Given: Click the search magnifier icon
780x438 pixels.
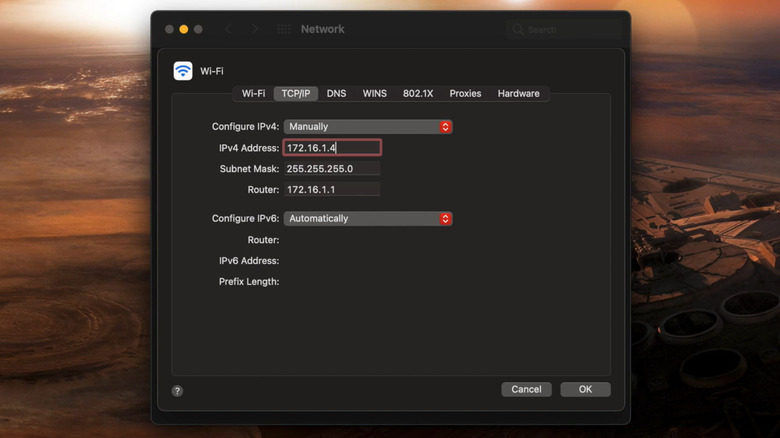Looking at the screenshot, I should click(x=518, y=29).
